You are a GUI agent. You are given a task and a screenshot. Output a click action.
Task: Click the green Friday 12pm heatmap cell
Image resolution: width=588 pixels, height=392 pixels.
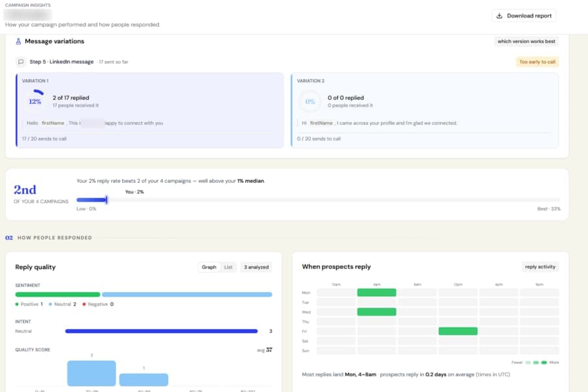point(458,331)
